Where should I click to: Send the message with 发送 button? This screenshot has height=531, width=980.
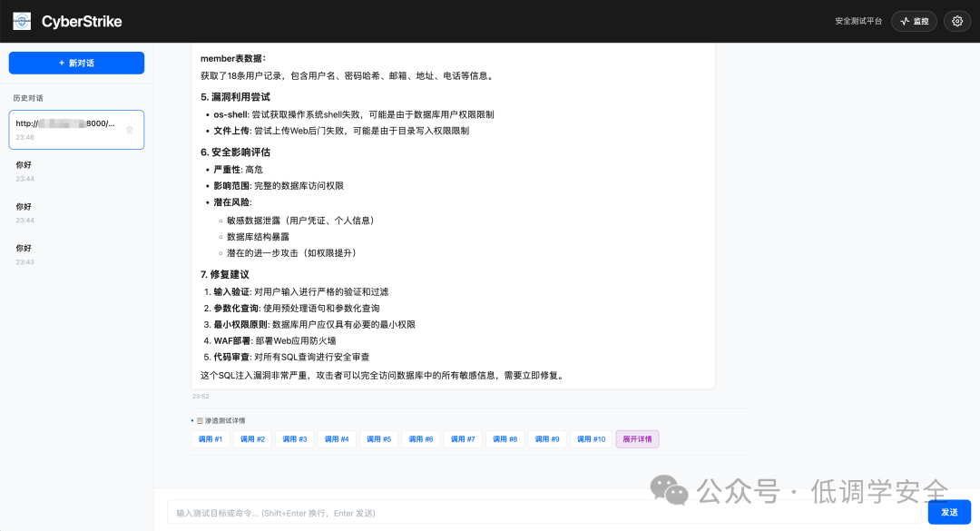pyautogui.click(x=949, y=512)
